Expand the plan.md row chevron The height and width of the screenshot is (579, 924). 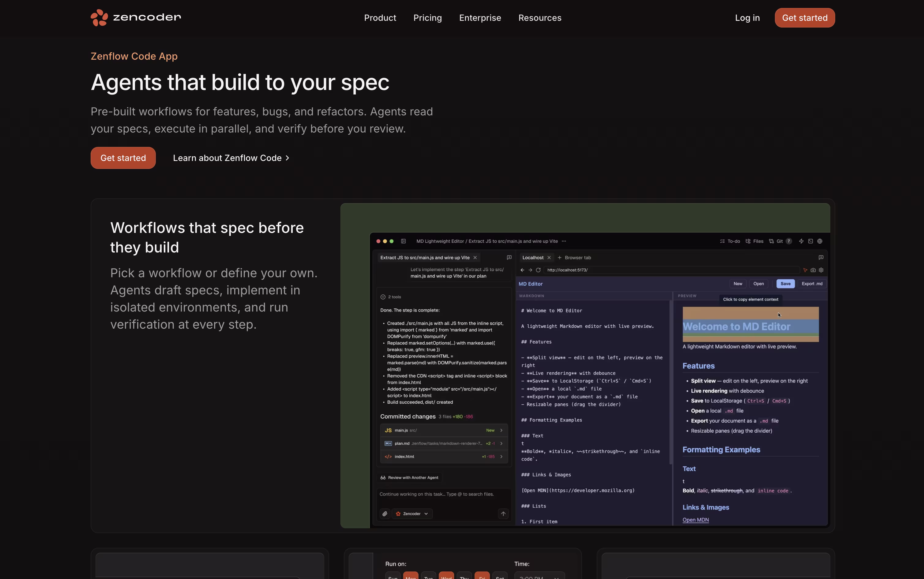pos(501,443)
